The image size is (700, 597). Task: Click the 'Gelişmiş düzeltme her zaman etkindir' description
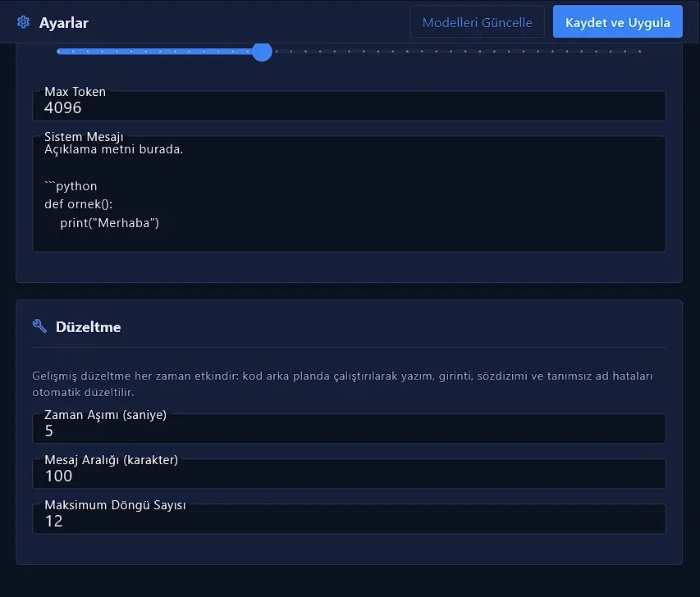(x=342, y=384)
